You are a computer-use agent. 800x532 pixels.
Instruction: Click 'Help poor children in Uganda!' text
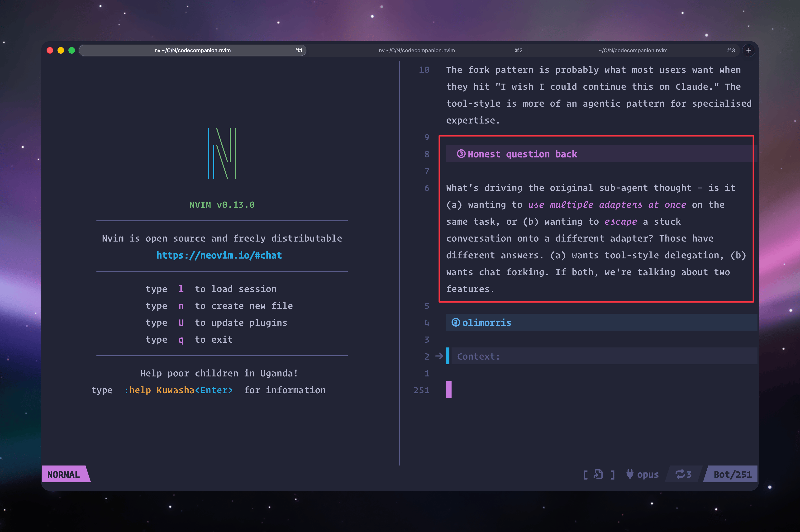[219, 373]
